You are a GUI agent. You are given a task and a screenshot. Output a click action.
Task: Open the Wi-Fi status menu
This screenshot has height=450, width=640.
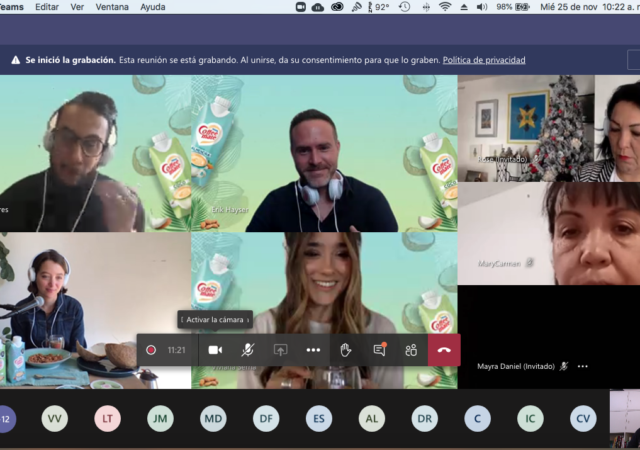(x=445, y=6)
